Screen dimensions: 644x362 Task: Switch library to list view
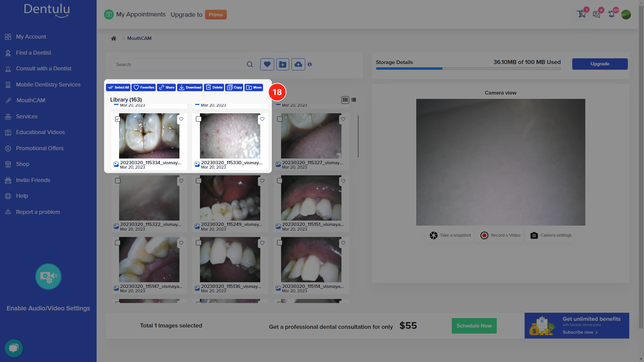tap(354, 100)
